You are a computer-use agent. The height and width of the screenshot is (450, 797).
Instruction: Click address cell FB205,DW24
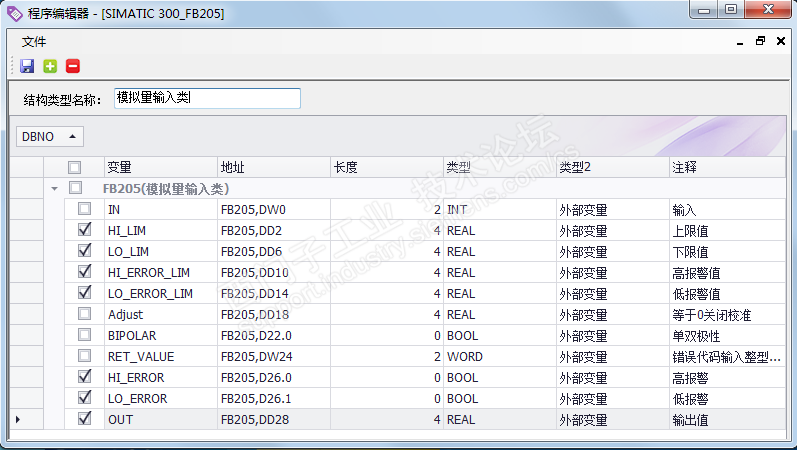tap(274, 356)
